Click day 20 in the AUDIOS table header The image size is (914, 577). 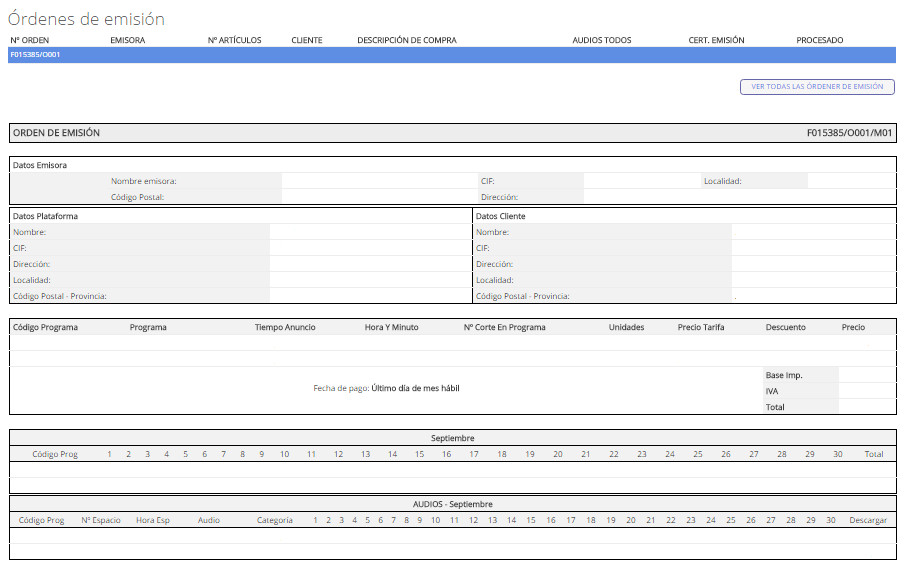coord(631,520)
